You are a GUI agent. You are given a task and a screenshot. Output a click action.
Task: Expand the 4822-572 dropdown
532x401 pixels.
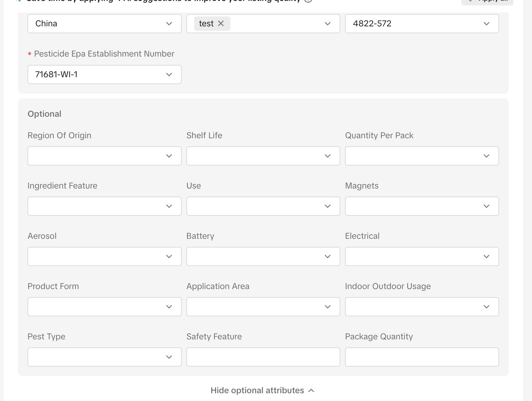422,24
